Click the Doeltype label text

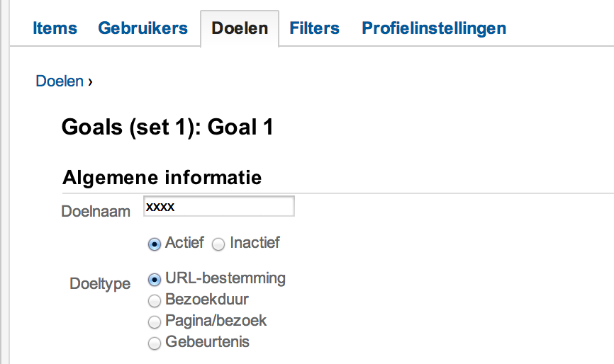coord(100,283)
